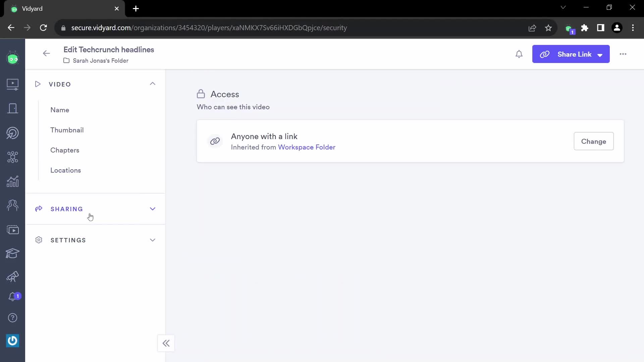The image size is (644, 362).
Task: Click the team/people icon in sidebar
Action: click(12, 205)
